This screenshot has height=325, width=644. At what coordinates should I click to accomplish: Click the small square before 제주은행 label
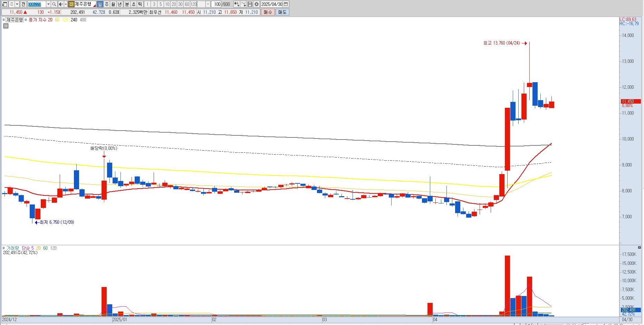tap(3, 20)
